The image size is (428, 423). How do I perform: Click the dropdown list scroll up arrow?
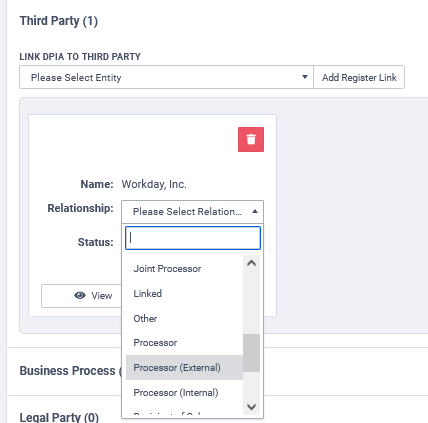251,263
